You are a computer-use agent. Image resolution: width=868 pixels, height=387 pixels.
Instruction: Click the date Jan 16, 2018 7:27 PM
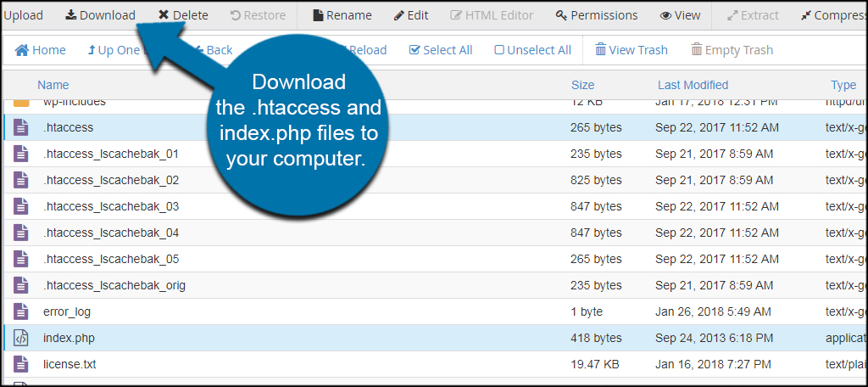click(713, 364)
